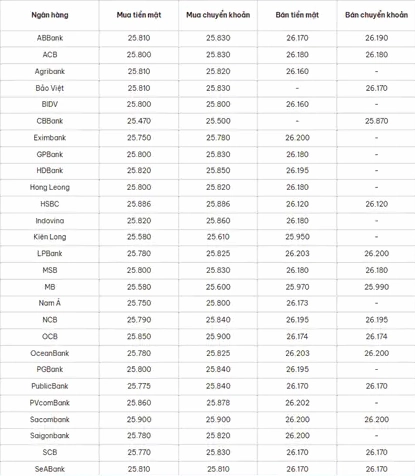Select the ABBank row name
Screen dimensions: 415x476
click(50, 38)
